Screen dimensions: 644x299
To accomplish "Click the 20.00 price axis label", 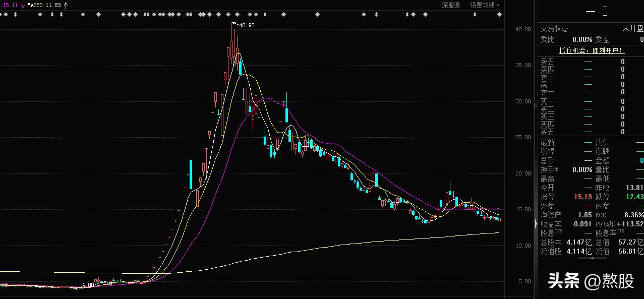I will tap(523, 173).
